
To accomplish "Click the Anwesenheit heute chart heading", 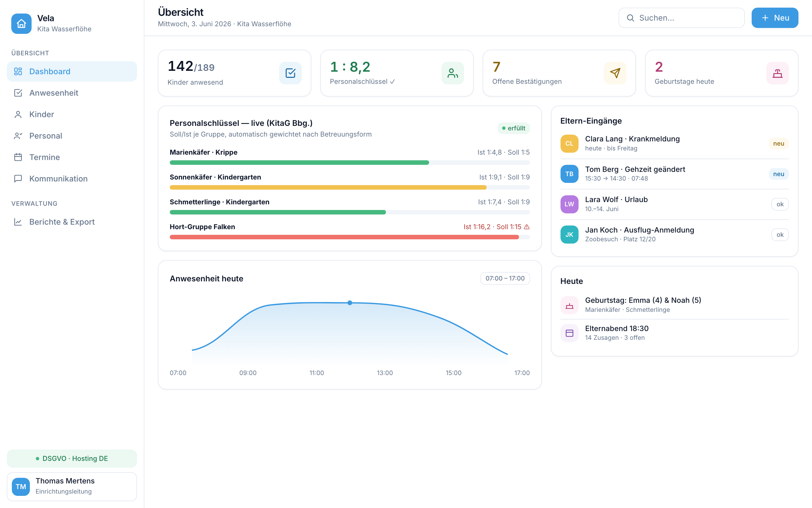I will 206,279.
